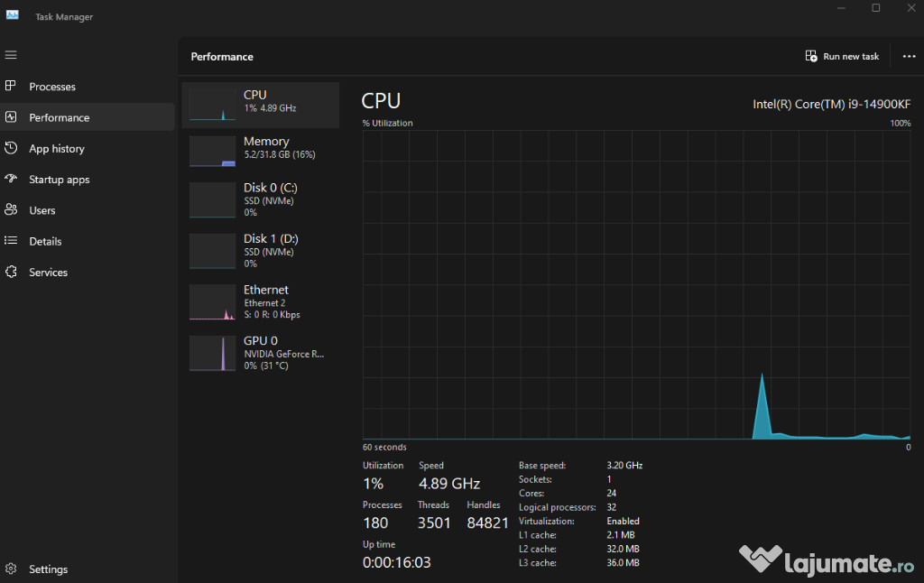The height and width of the screenshot is (583, 924).
Task: Select the Disk 0 (C:) resource label
Action: pyautogui.click(x=271, y=188)
